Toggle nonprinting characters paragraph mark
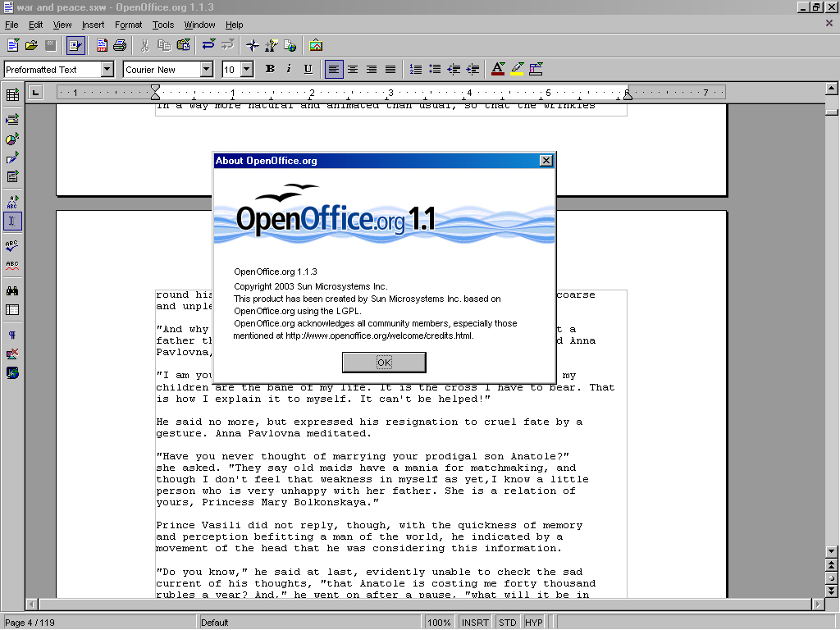Image resolution: width=840 pixels, height=630 pixels. point(12,335)
